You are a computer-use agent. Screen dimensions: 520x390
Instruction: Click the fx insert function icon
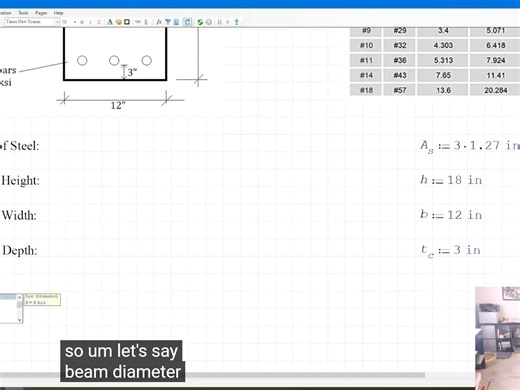[x=159, y=22]
